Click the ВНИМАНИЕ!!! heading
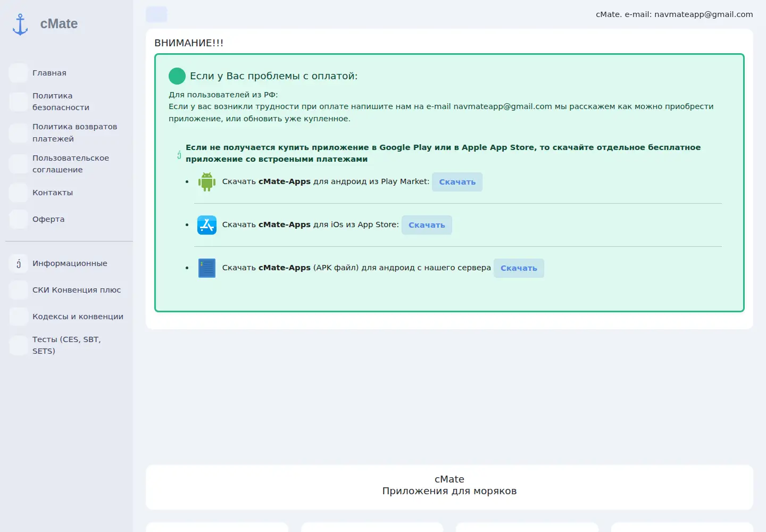Screen dimensions: 766x532 click(189, 43)
